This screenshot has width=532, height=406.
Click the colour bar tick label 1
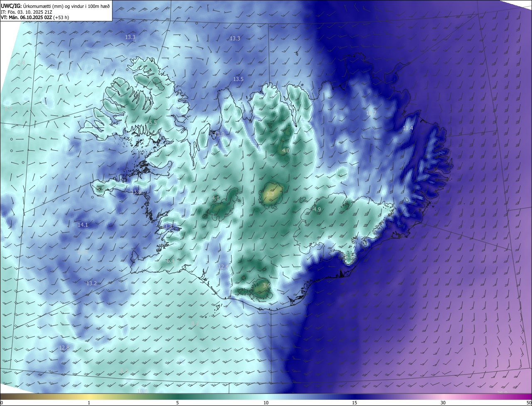[x=89, y=403]
